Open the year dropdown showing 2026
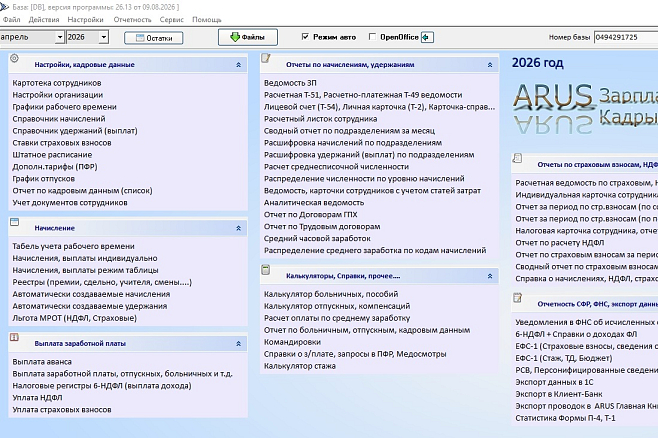This screenshot has height=438, width=658. 104,37
